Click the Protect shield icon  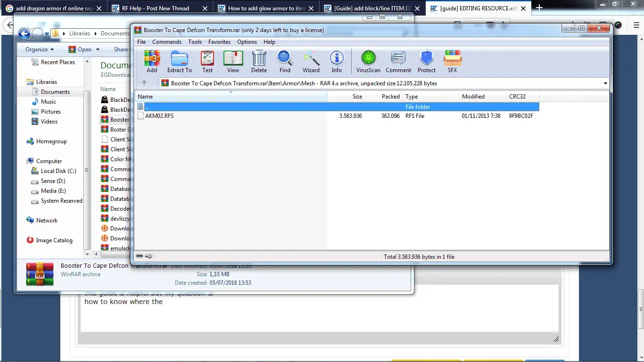[x=427, y=62]
